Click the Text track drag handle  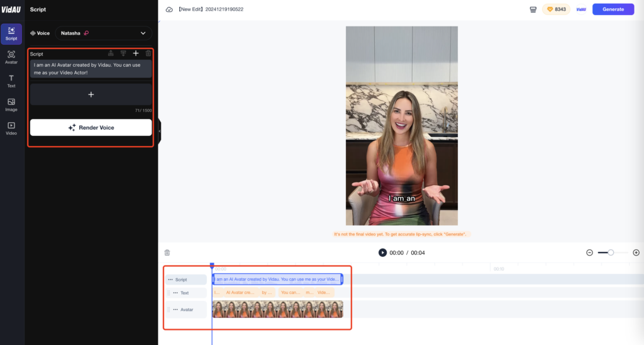tap(169, 293)
